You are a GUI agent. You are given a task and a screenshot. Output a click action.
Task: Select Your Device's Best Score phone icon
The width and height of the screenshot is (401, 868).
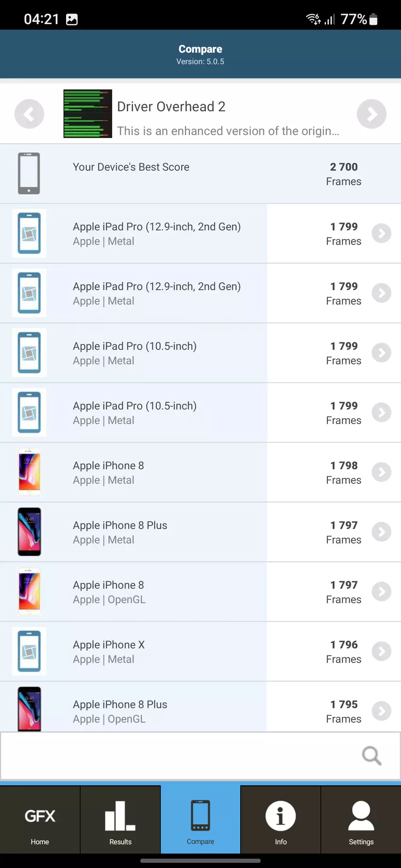pyautogui.click(x=29, y=173)
